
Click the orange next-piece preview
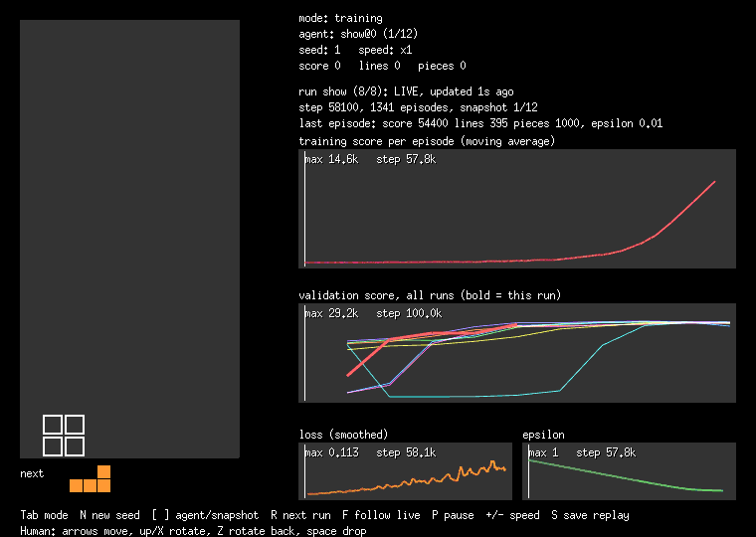tap(91, 478)
